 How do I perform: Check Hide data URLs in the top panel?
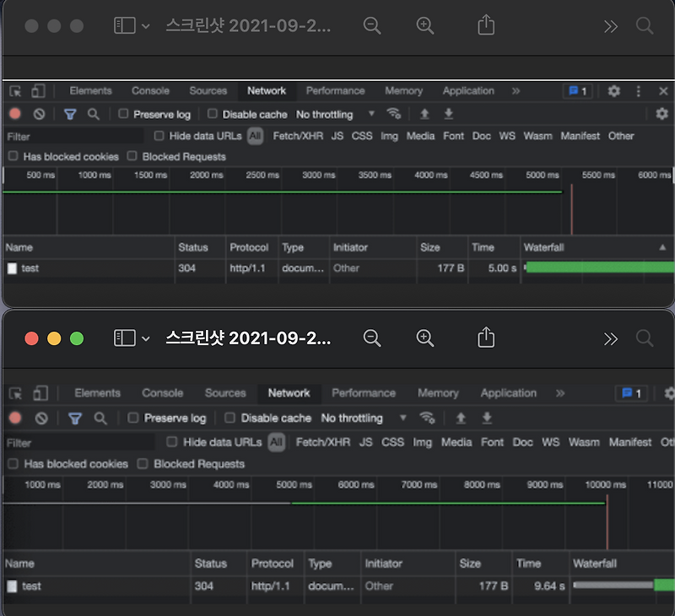point(159,136)
